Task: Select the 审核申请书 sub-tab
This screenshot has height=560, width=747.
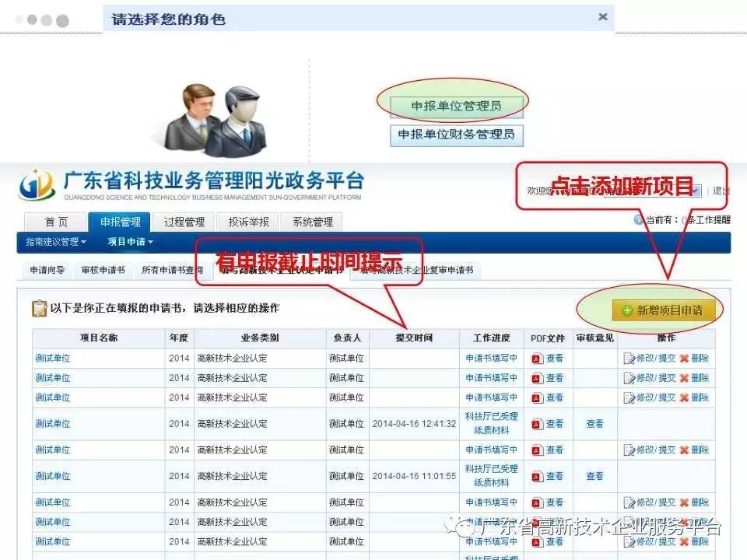Action: (103, 271)
